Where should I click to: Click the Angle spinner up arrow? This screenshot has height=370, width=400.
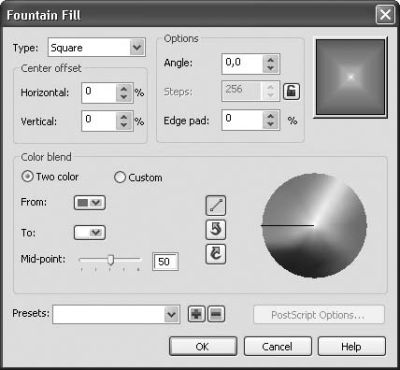(x=270, y=60)
